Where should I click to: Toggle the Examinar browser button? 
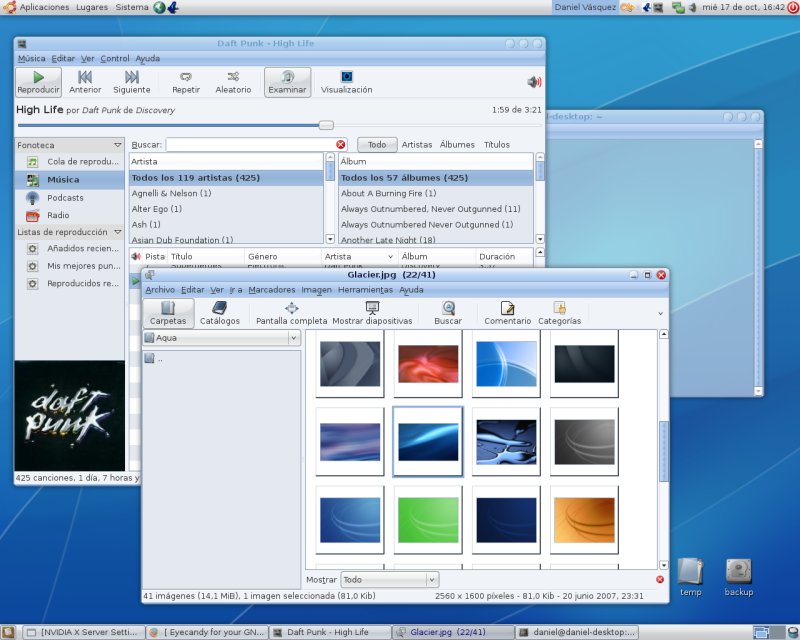click(287, 82)
